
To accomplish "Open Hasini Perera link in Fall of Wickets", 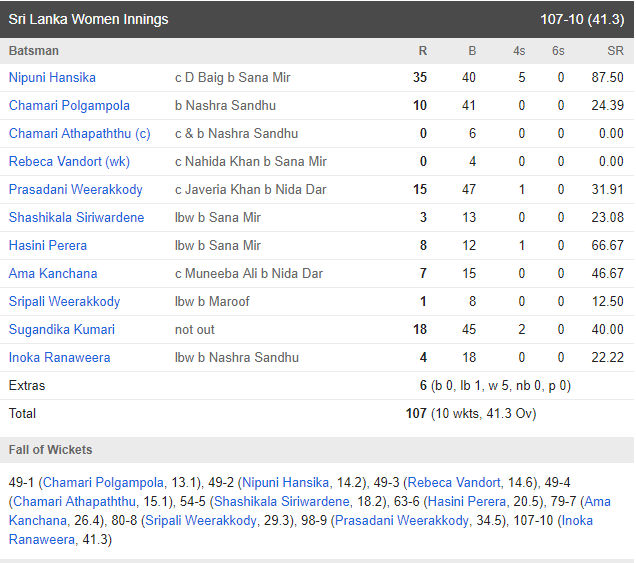I will point(467,501).
